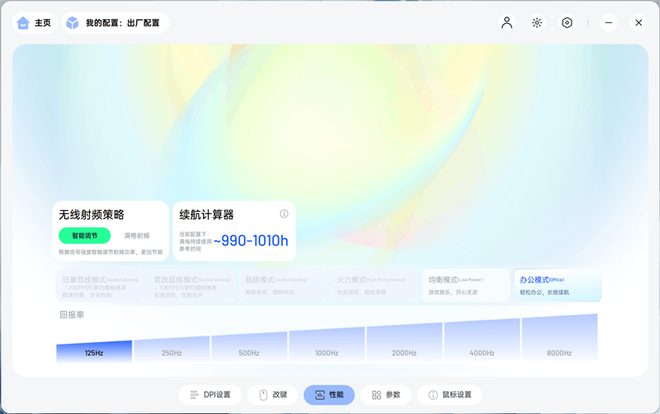The width and height of the screenshot is (660, 414).
Task: Click the brightness/theme sun icon
Action: [x=537, y=23]
